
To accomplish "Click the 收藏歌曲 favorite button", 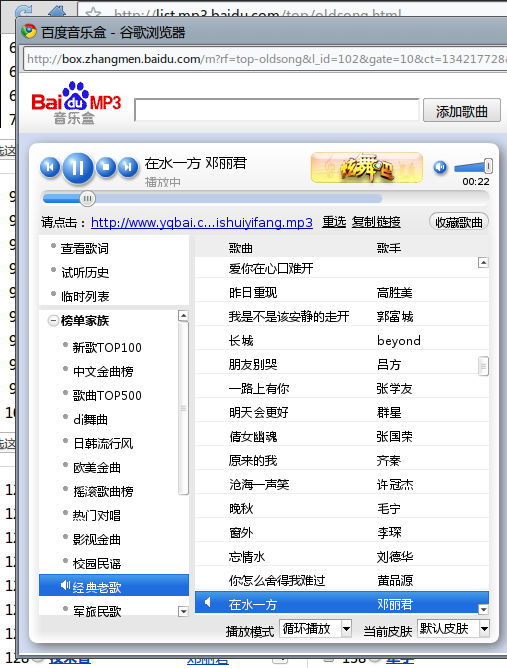I will click(459, 222).
